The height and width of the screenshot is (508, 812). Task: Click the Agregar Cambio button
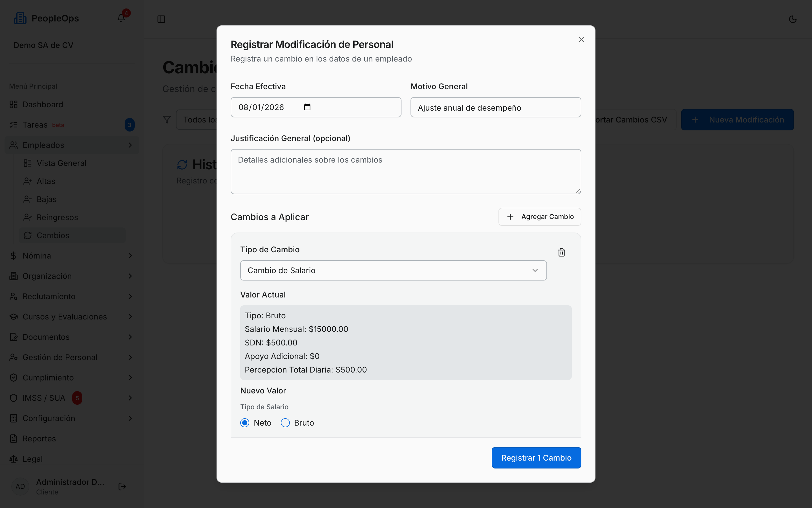click(540, 217)
